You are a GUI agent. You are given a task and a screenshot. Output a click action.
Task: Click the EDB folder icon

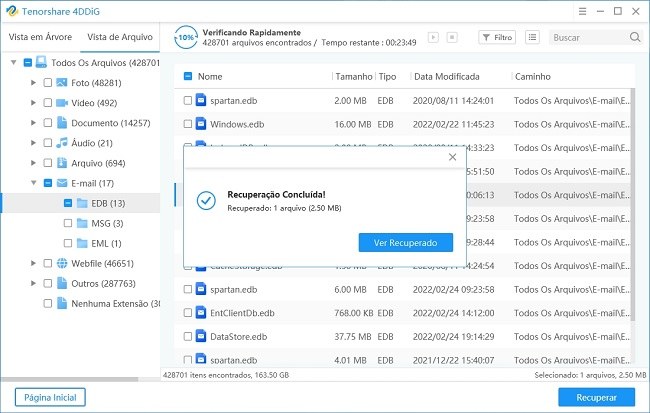pos(82,203)
